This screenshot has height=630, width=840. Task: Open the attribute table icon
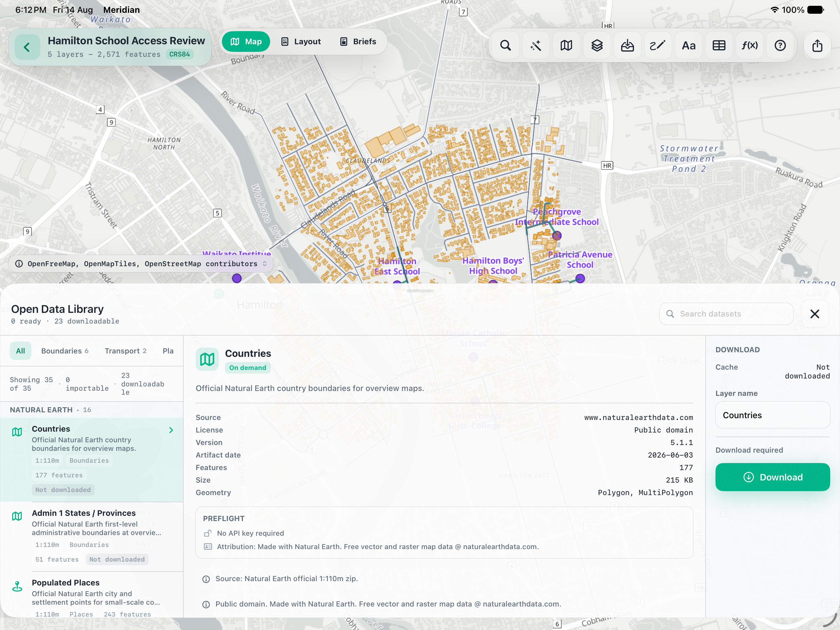pyautogui.click(x=719, y=45)
